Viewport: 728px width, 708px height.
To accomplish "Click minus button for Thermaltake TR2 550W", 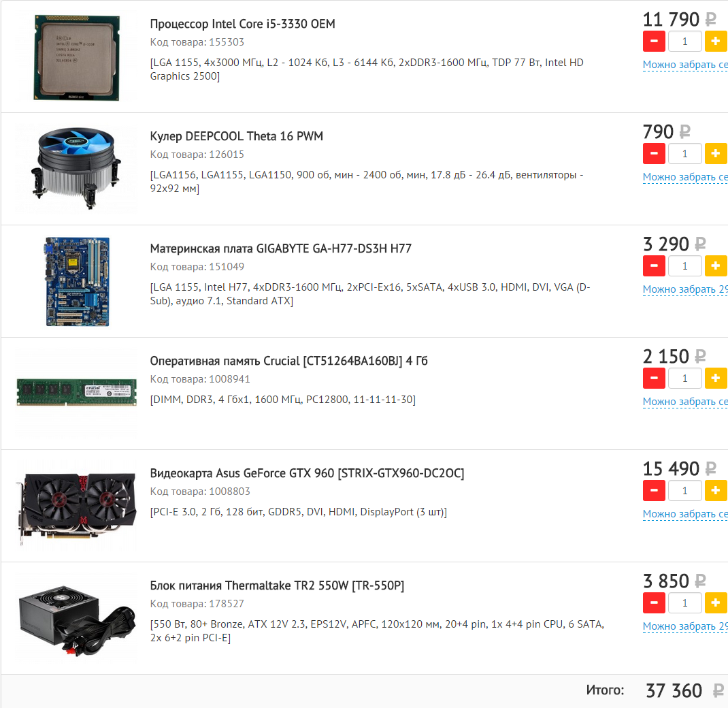I will 654,603.
